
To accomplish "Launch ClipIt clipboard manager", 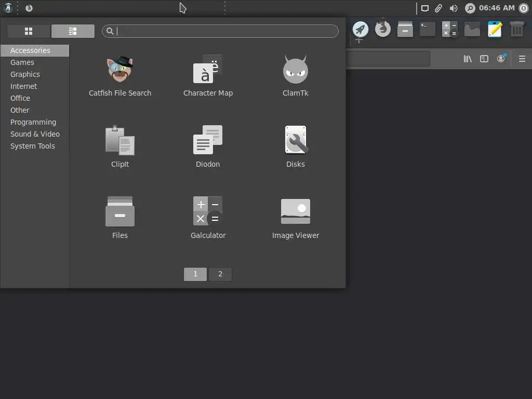I will pyautogui.click(x=120, y=147).
